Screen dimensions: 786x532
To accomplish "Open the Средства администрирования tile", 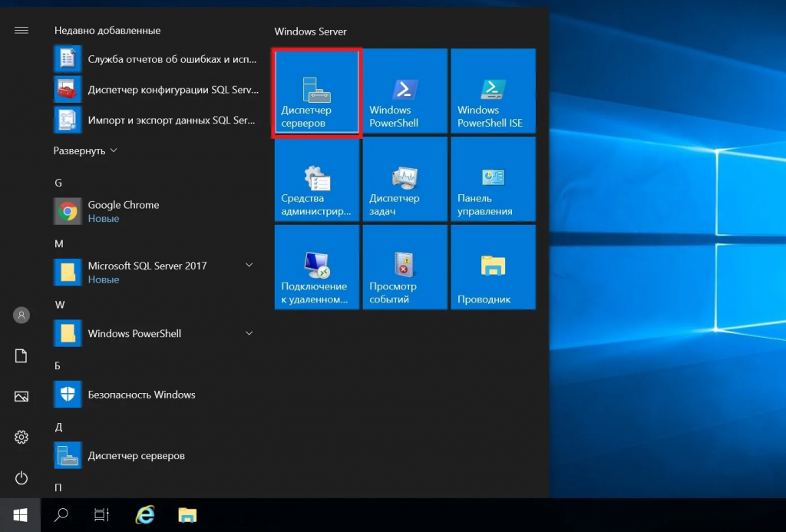I will tap(317, 179).
